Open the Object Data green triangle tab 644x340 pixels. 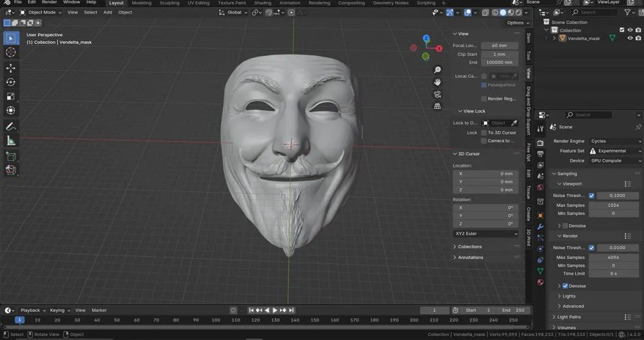coord(540,271)
